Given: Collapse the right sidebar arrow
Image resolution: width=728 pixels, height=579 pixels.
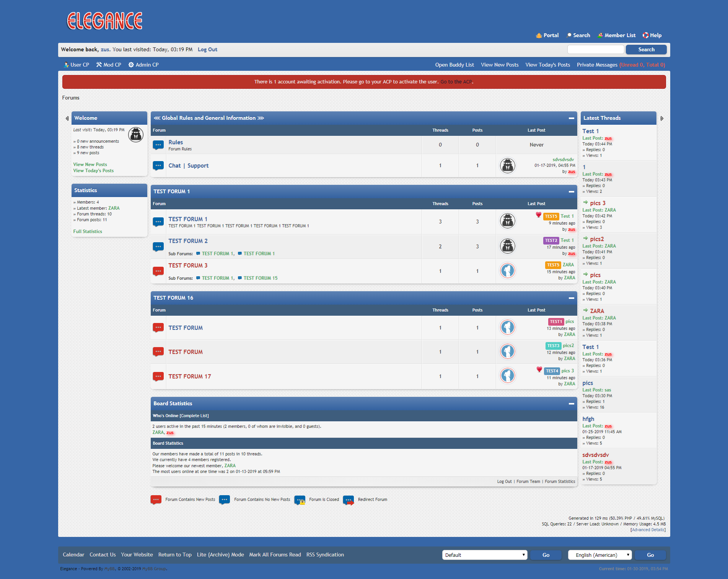Looking at the screenshot, I should coord(662,118).
